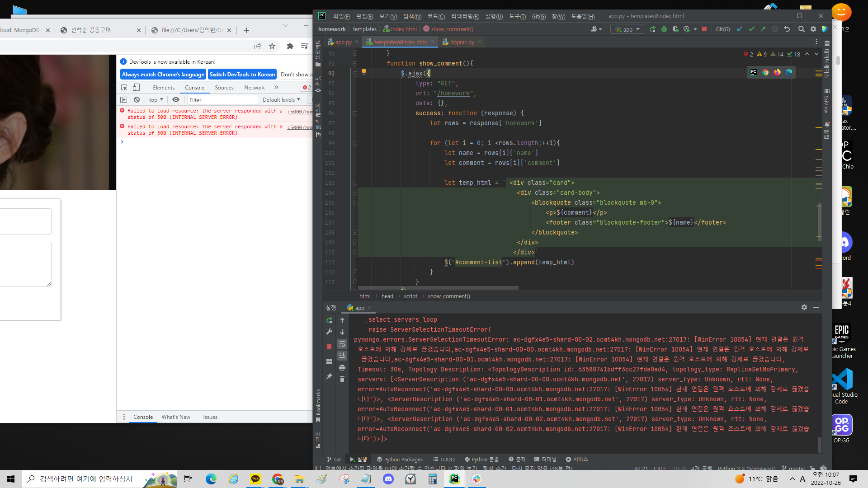Toggle live expression eye in DevTools
Image resolution: width=868 pixels, height=488 pixels.
pyautogui.click(x=176, y=100)
